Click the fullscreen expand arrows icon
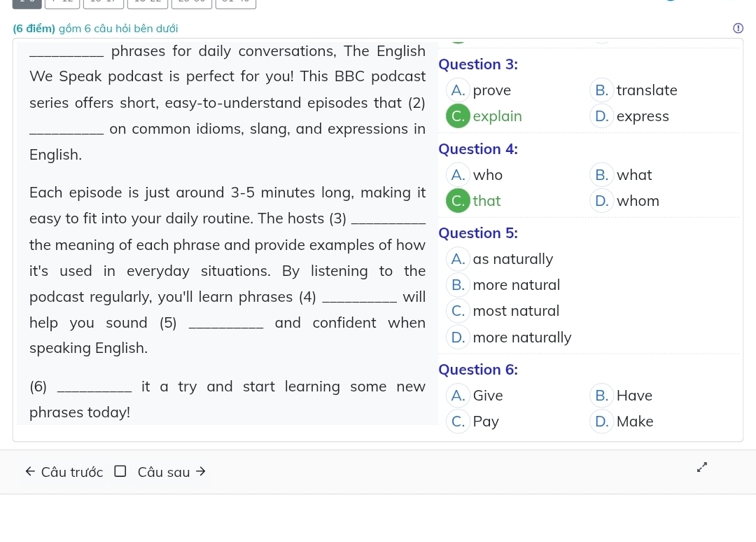Viewport: 756px width, 542px height. 702,467
